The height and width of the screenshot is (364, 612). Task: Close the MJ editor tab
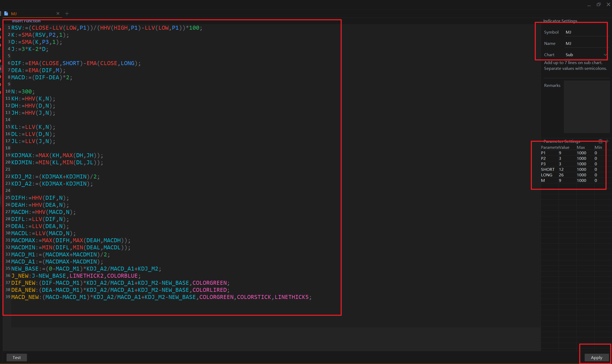click(x=58, y=14)
